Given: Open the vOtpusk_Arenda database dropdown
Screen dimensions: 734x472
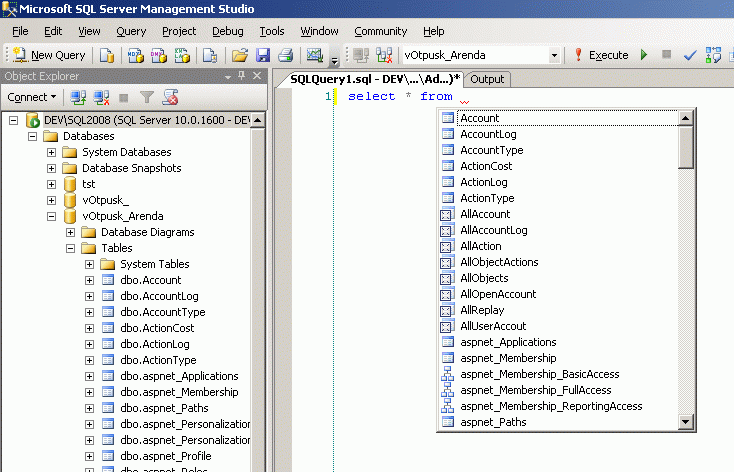Looking at the screenshot, I should (x=554, y=55).
